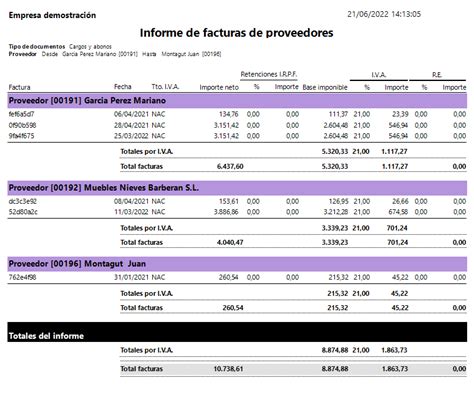This screenshot has width=474, height=393.
Task: Click invoice number 9fa4f675
Action: pyautogui.click(x=21, y=136)
